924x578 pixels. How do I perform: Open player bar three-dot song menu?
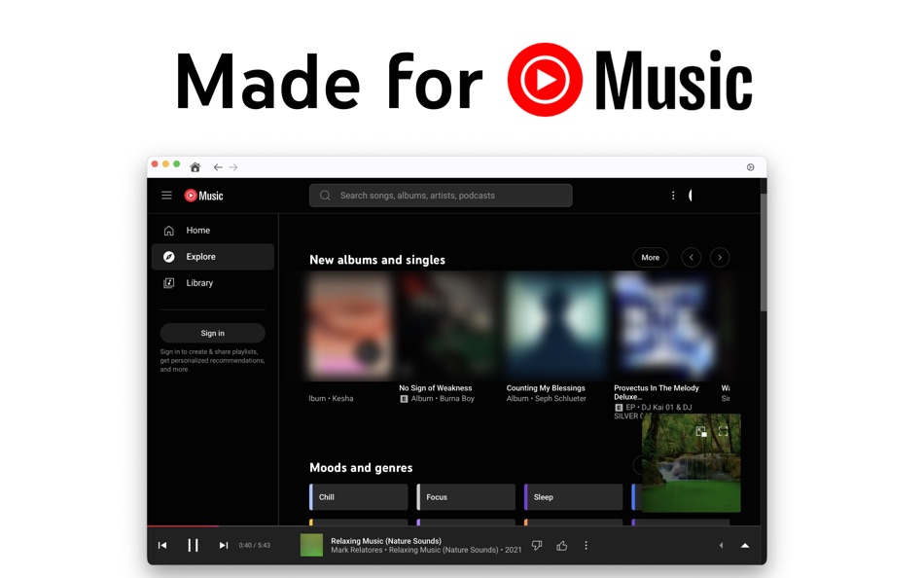click(x=586, y=546)
